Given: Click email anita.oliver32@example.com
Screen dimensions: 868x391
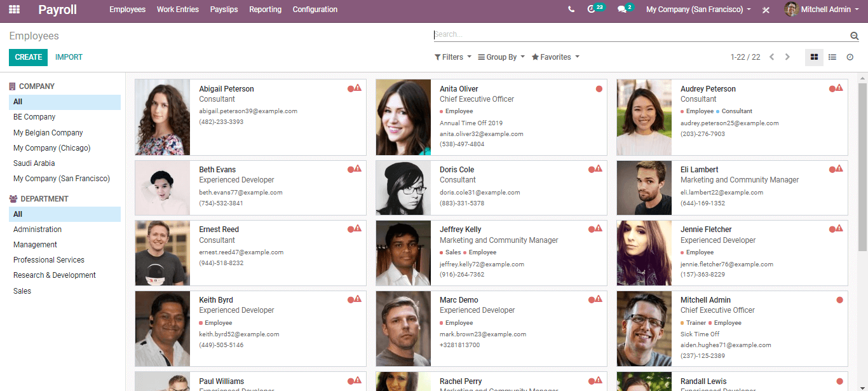Looking at the screenshot, I should (482, 134).
